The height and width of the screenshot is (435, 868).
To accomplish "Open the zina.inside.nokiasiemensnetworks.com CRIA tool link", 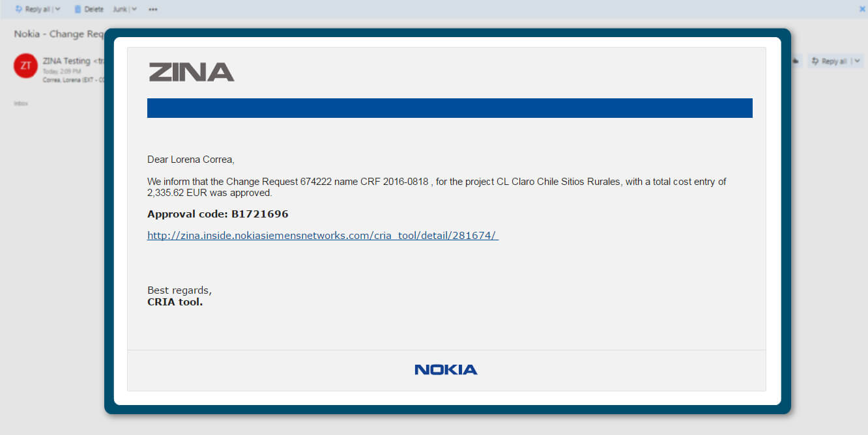I will 323,236.
